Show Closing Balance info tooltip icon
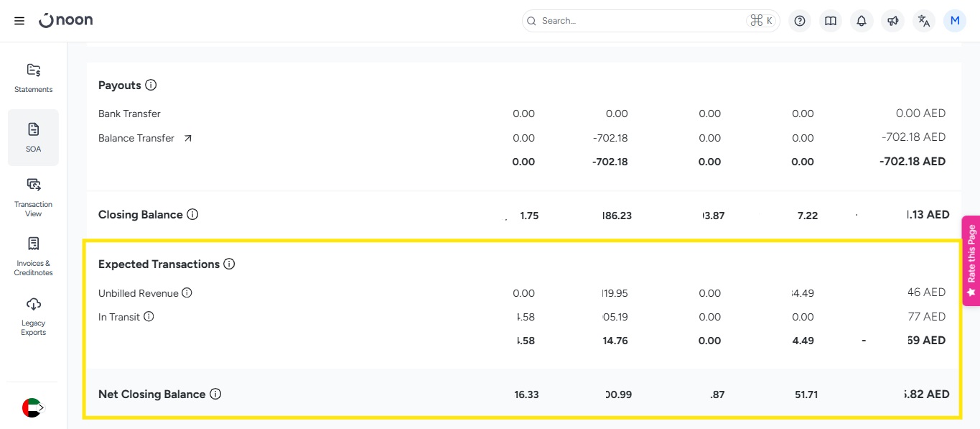The image size is (980, 429). tap(192, 214)
